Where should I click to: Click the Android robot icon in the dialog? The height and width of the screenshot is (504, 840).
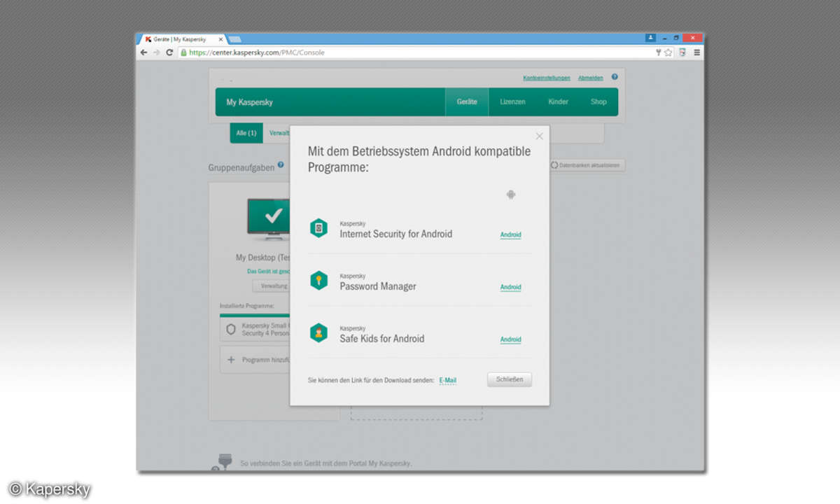(511, 195)
